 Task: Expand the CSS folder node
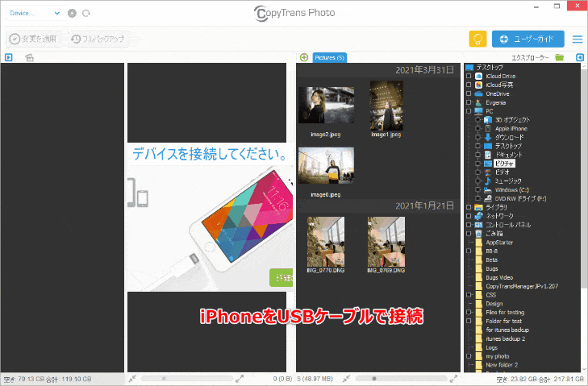coord(469,295)
